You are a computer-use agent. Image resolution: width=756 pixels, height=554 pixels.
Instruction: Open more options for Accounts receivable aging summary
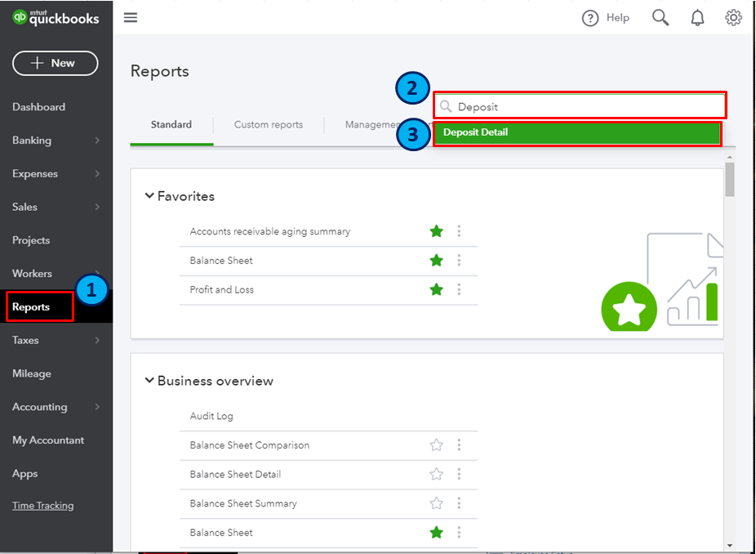pos(459,231)
